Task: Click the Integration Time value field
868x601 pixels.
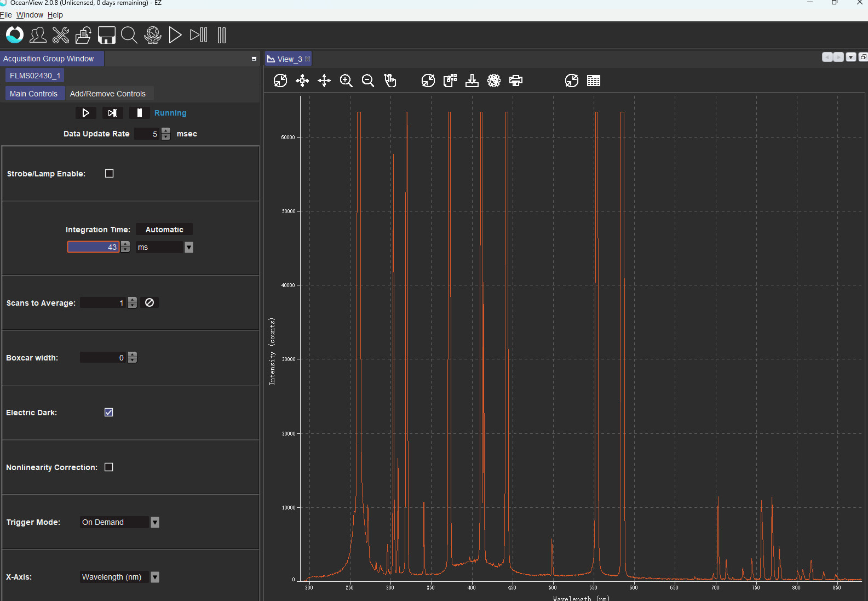Action: coord(93,247)
